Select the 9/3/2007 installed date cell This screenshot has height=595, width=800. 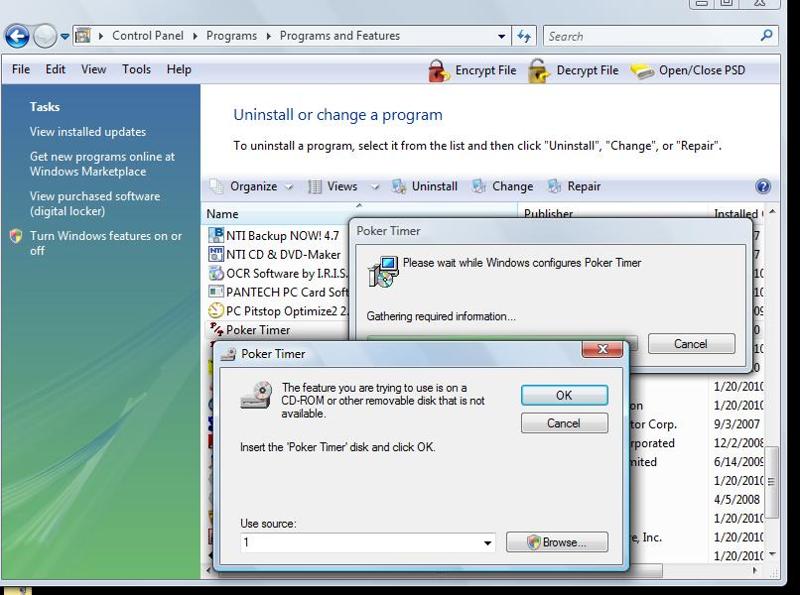(x=737, y=424)
